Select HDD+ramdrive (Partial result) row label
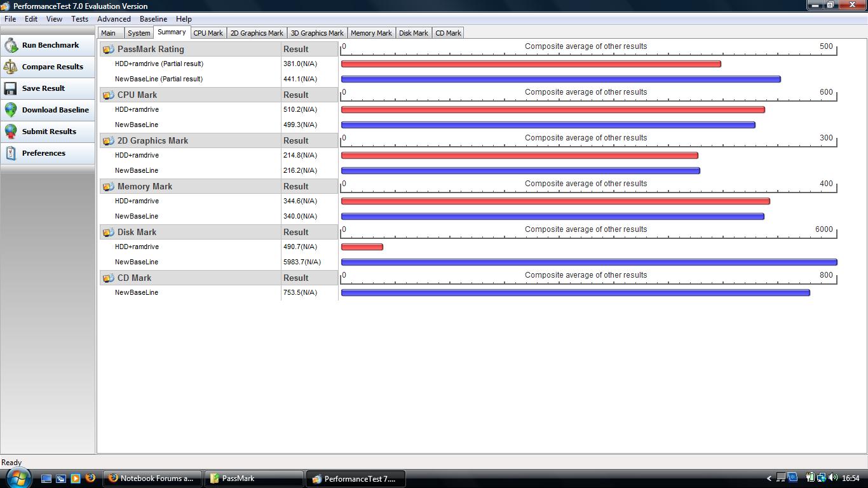Viewport: 868px width, 488px height. click(x=159, y=64)
